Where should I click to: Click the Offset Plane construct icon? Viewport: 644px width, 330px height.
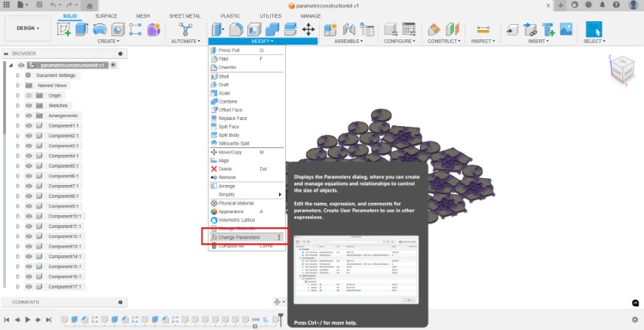(x=434, y=29)
